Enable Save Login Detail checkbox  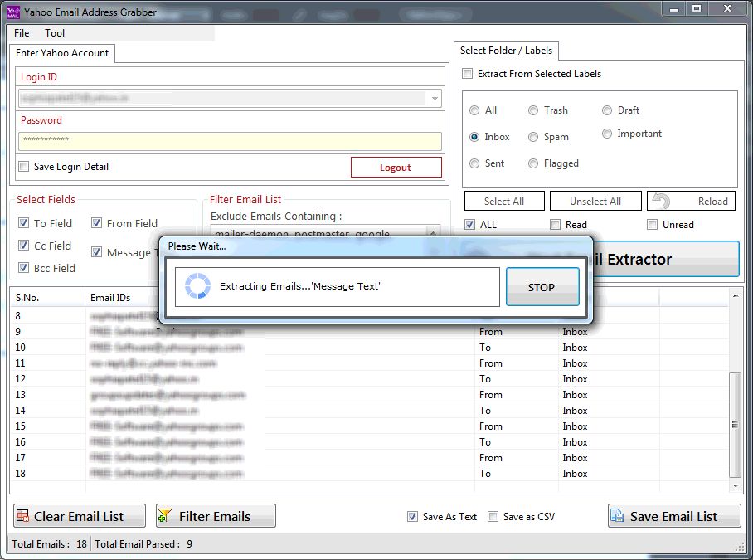(x=23, y=167)
